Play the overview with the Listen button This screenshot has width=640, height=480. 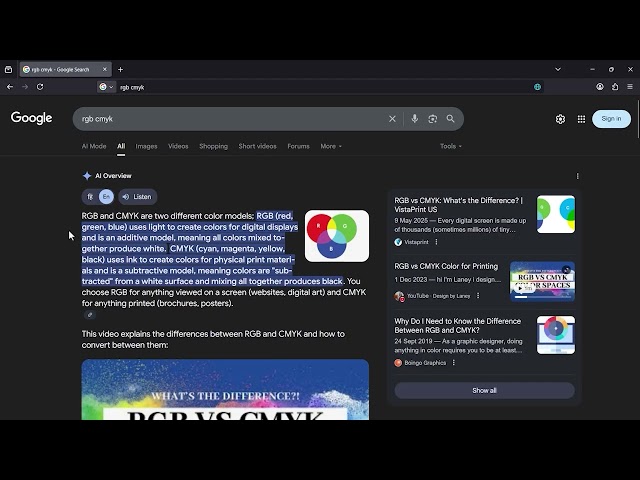(138, 197)
